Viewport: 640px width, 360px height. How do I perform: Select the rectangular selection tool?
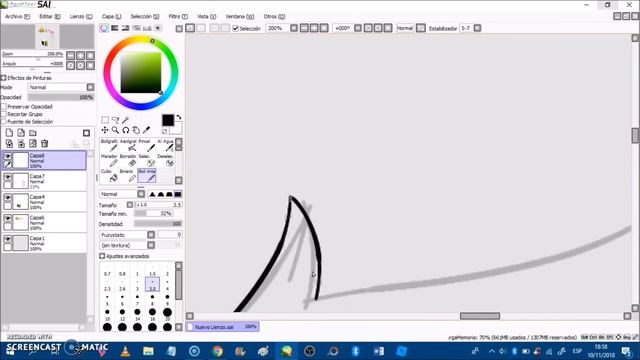(x=105, y=120)
